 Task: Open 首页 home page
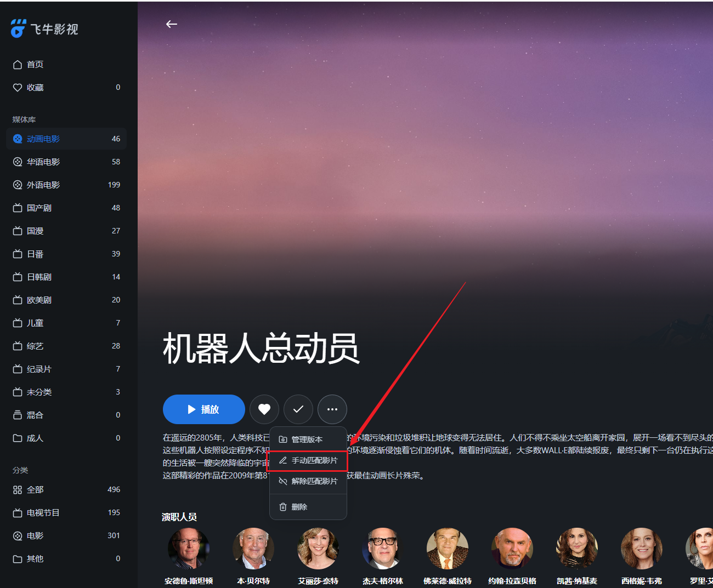click(66, 65)
